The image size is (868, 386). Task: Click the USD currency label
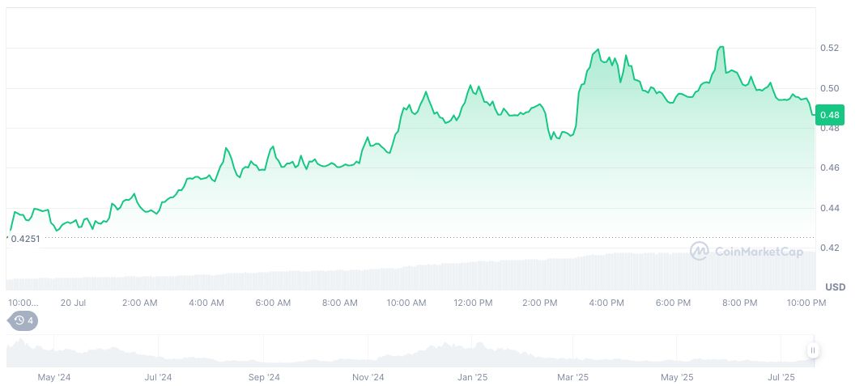tap(835, 287)
